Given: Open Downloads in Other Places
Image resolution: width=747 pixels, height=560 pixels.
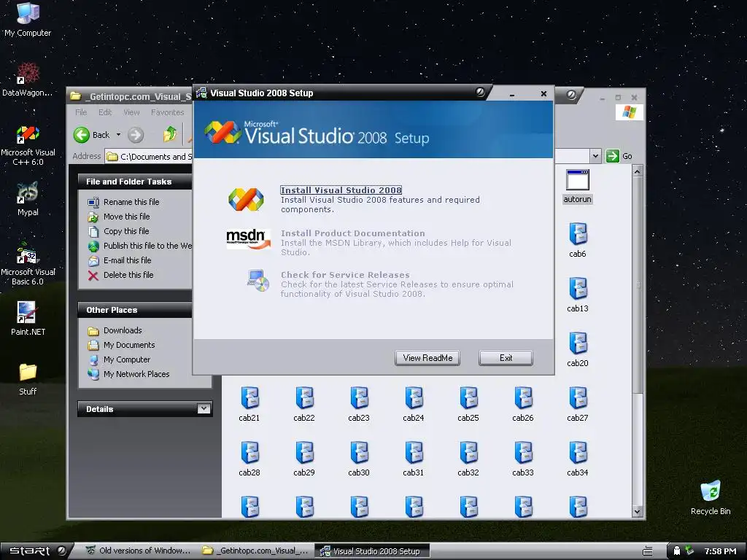Looking at the screenshot, I should pyautogui.click(x=115, y=330).
